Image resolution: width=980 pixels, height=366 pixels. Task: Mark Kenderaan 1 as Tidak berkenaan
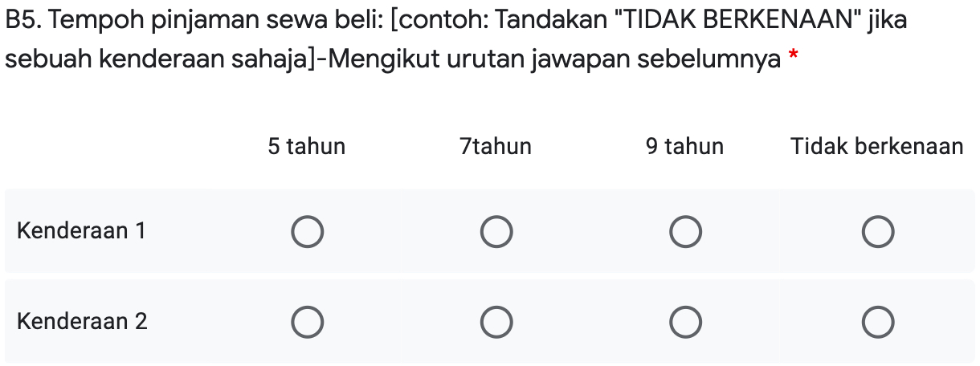[x=876, y=232]
